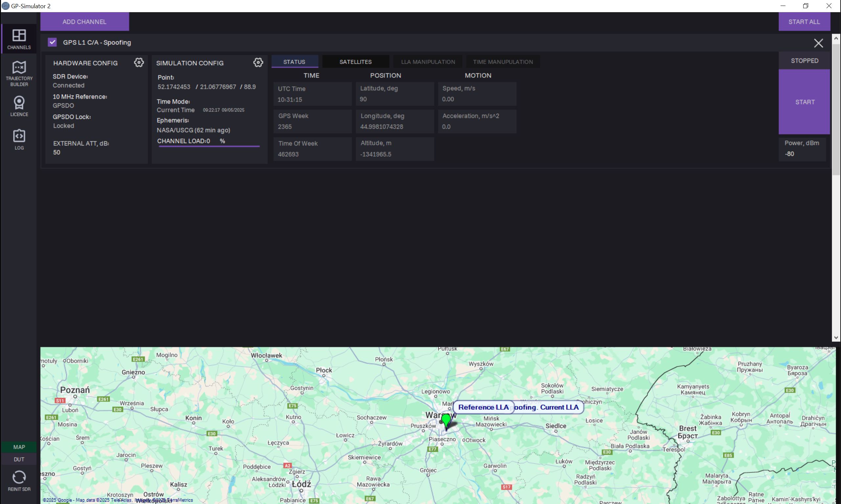Click the Altitude m field

(395, 149)
